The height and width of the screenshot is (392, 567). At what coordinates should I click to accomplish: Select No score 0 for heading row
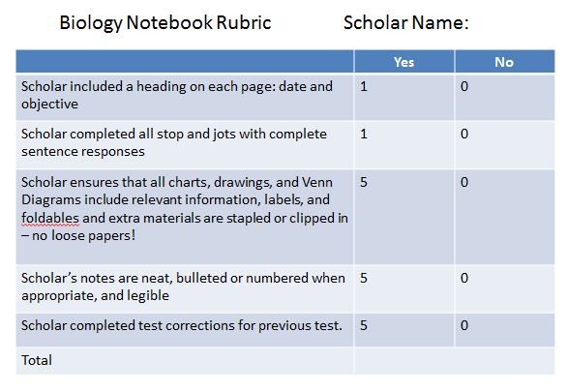tap(464, 86)
